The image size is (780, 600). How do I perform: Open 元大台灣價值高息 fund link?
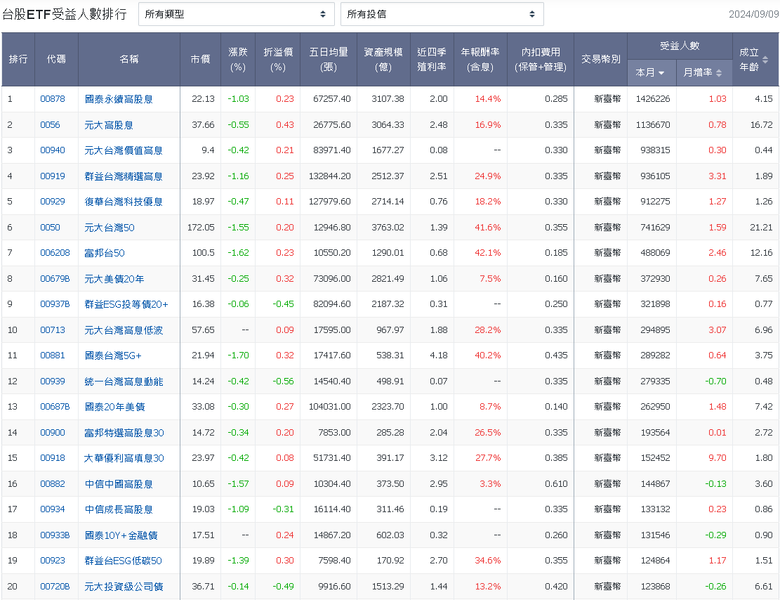click(x=123, y=150)
